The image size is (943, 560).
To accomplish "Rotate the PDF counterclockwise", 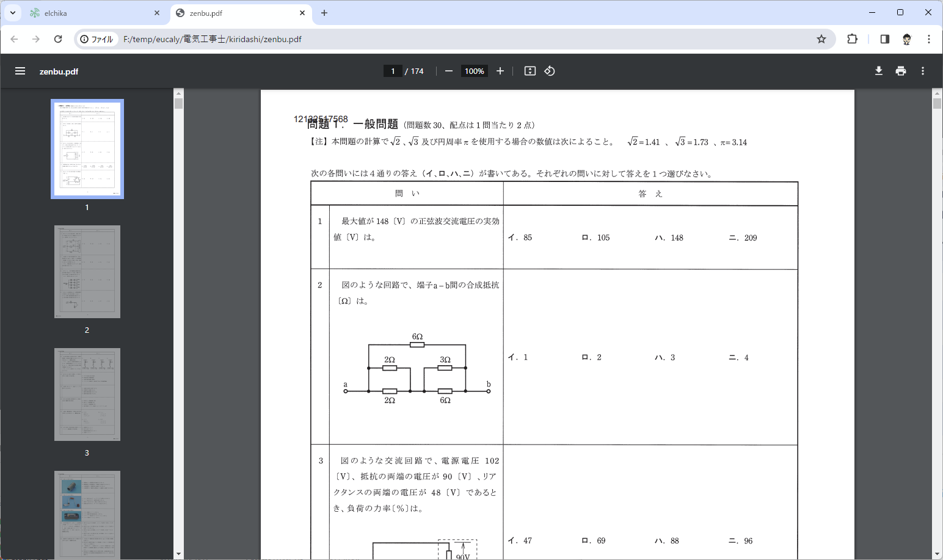I will [550, 71].
